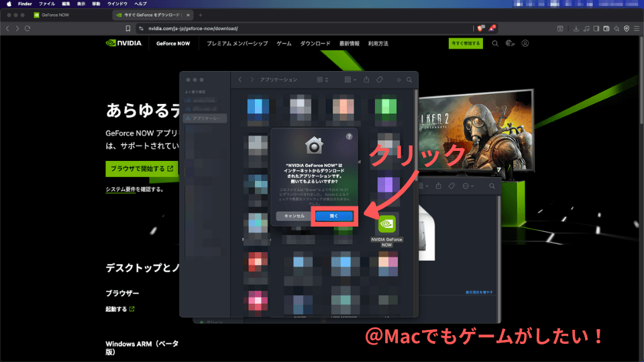Expand the Finder toolbar overflow chevrons
Screen dimensions: 644x362
click(398, 80)
